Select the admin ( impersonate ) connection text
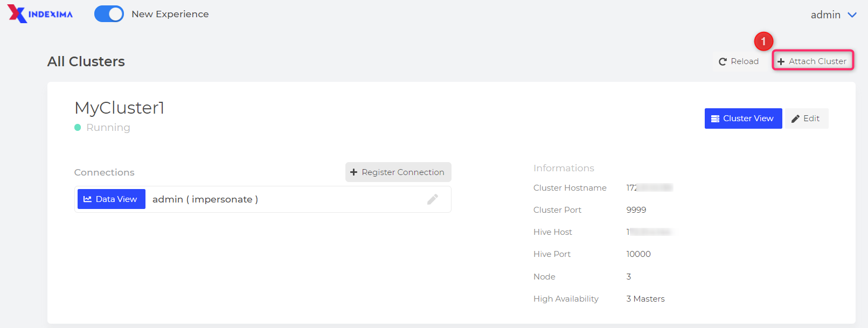The height and width of the screenshot is (328, 868). 205,199
